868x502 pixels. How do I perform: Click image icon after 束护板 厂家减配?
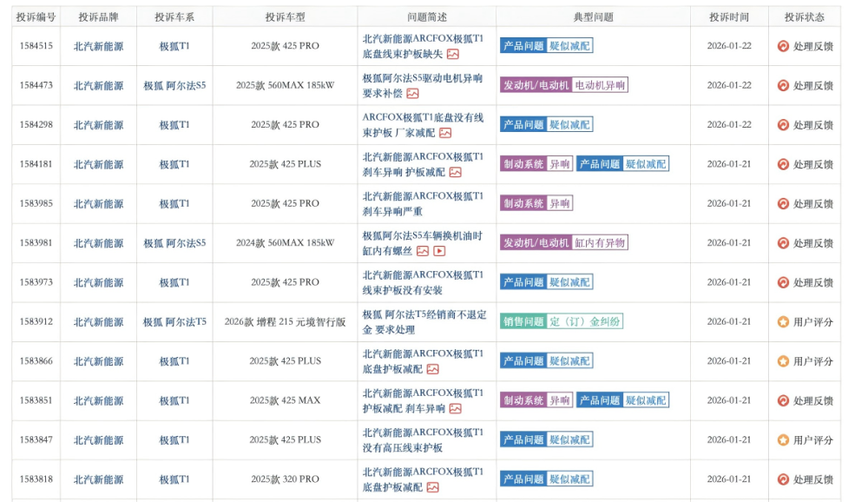click(445, 133)
